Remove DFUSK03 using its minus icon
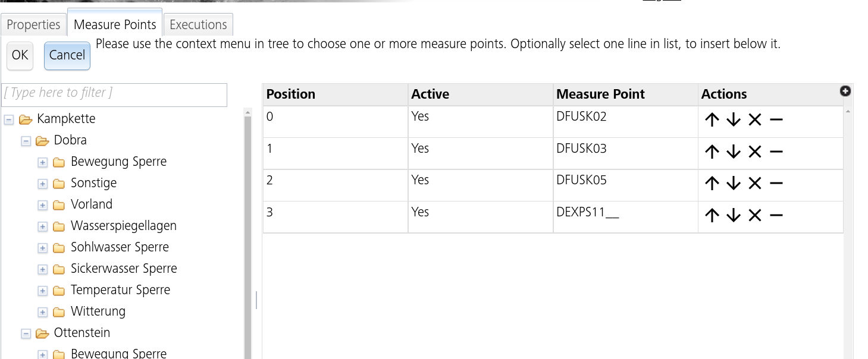This screenshot has height=359, width=868. (x=776, y=151)
